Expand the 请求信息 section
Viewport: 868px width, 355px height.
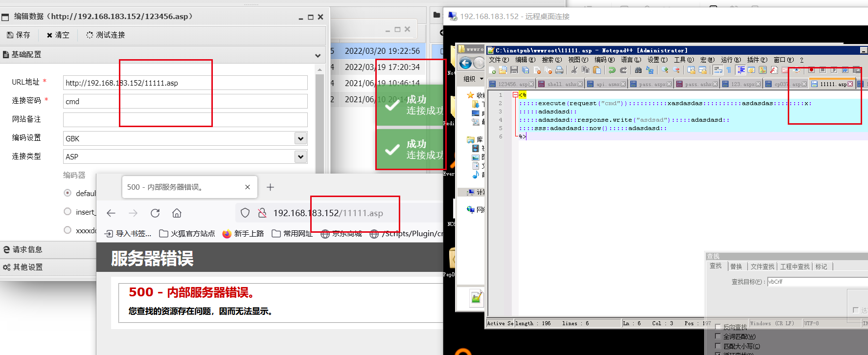click(x=48, y=249)
